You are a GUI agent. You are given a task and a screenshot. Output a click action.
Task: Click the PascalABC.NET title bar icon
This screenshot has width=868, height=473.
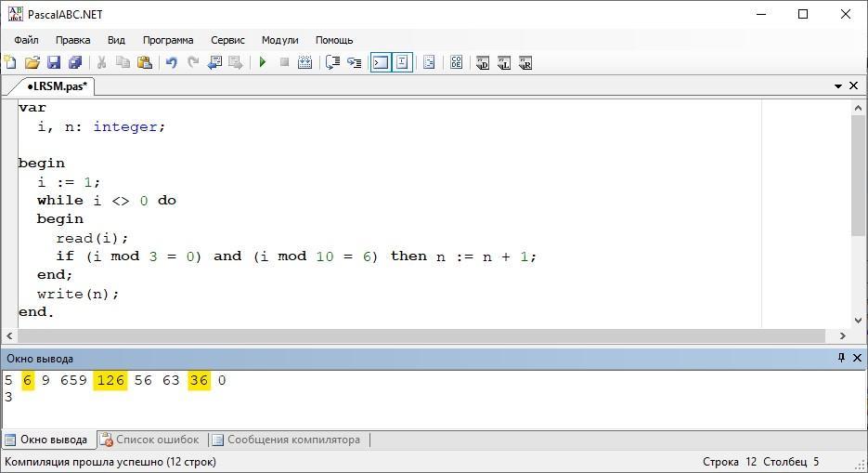(16, 14)
